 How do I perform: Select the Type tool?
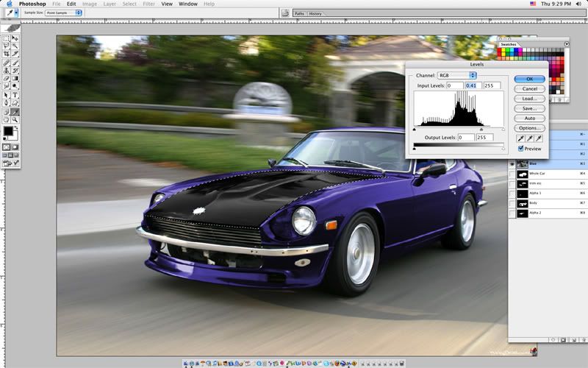16,95
